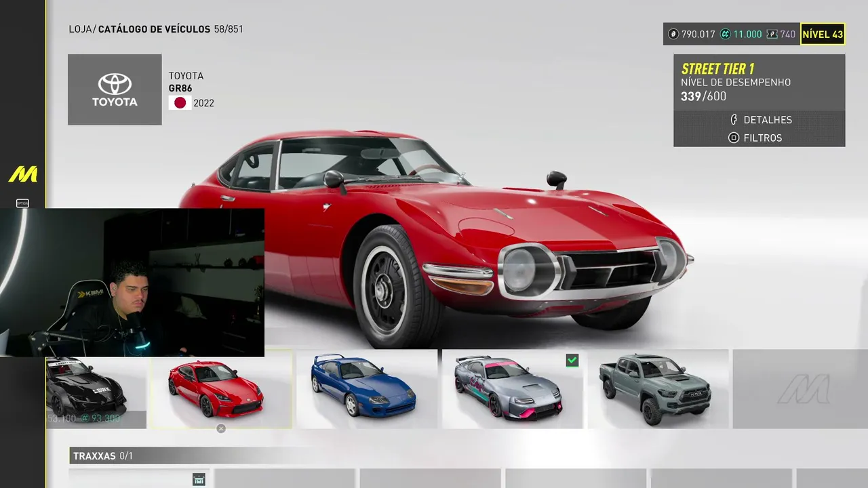Select the silver and pink Supra thumbnail

(513, 389)
